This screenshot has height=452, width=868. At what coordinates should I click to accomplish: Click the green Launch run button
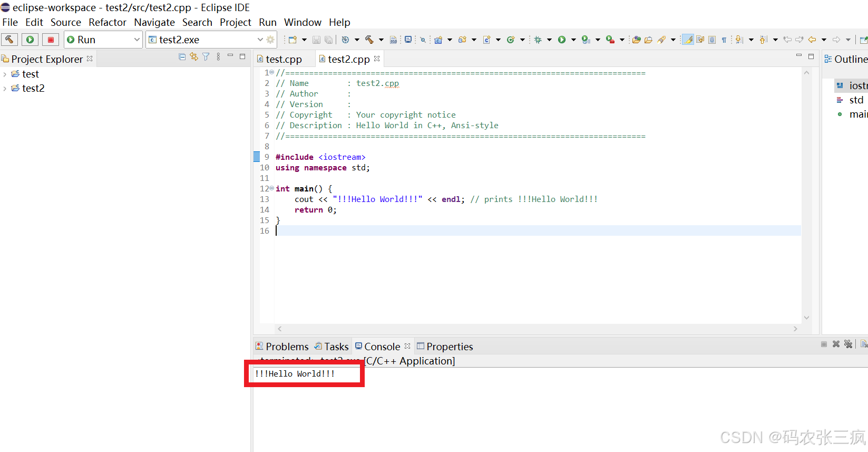point(30,40)
